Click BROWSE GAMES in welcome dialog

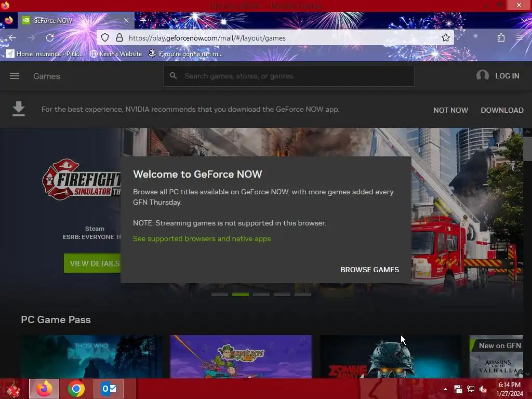(x=369, y=270)
